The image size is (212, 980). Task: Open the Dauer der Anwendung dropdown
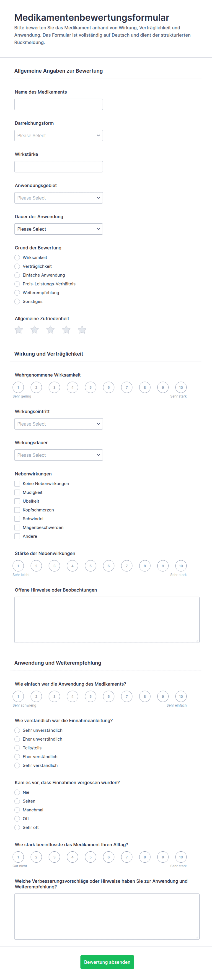(59, 229)
